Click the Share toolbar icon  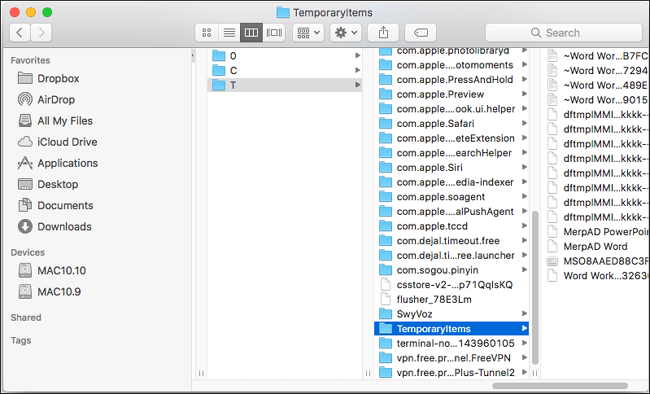383,33
